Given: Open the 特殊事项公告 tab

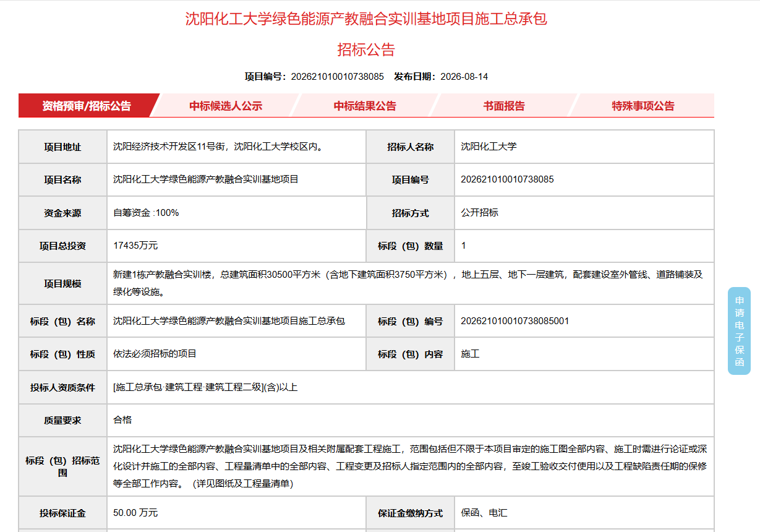Looking at the screenshot, I should pos(643,106).
